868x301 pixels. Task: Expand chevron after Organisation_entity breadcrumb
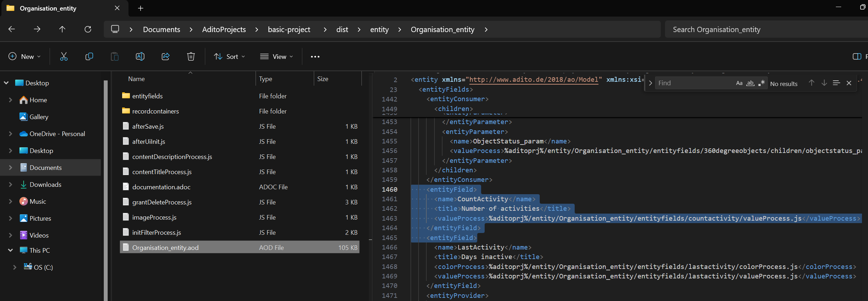[486, 30]
